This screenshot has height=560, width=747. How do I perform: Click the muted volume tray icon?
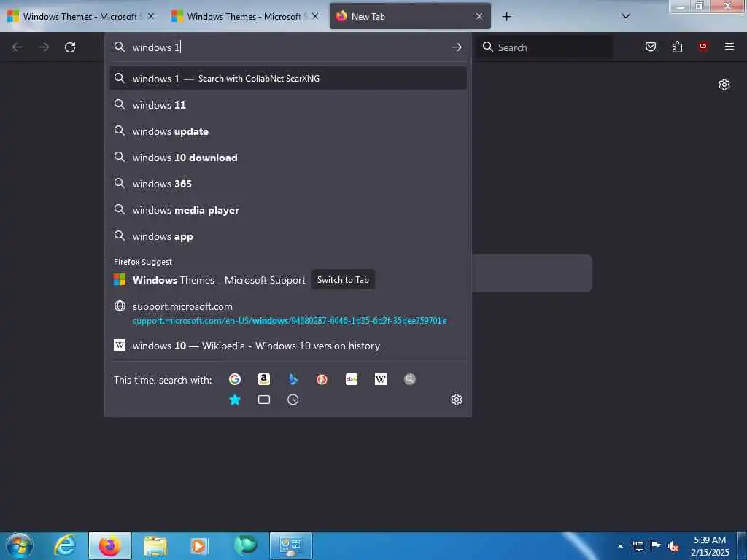pyautogui.click(x=673, y=547)
